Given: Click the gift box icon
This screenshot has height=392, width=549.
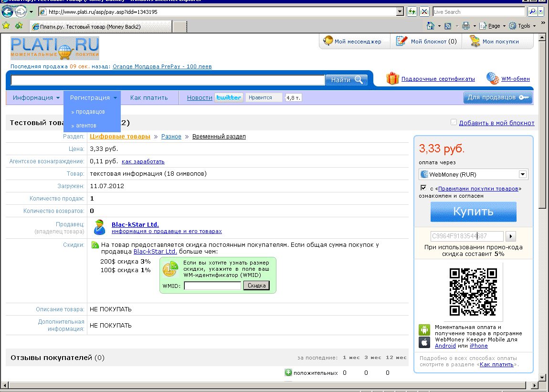Looking at the screenshot, I should pos(392,78).
